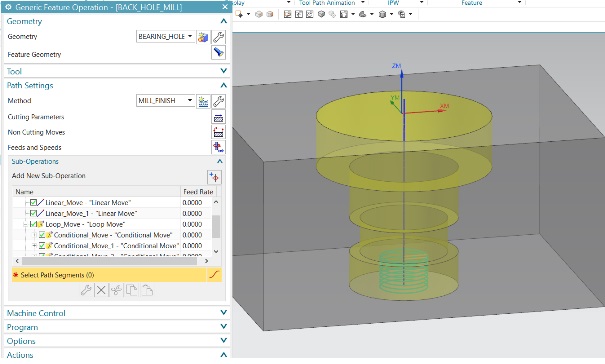Click the copy icon below sub-operations list
605x364 pixels.
pos(132,290)
